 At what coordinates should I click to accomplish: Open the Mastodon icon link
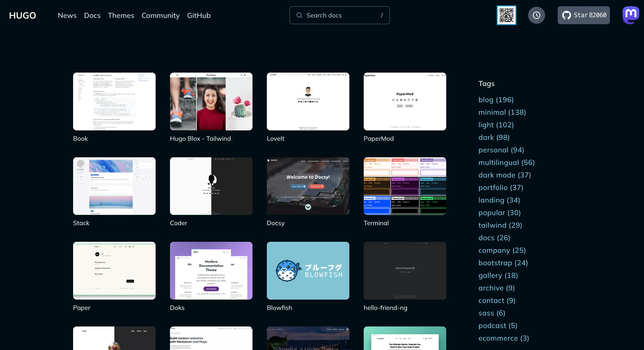pos(631,15)
